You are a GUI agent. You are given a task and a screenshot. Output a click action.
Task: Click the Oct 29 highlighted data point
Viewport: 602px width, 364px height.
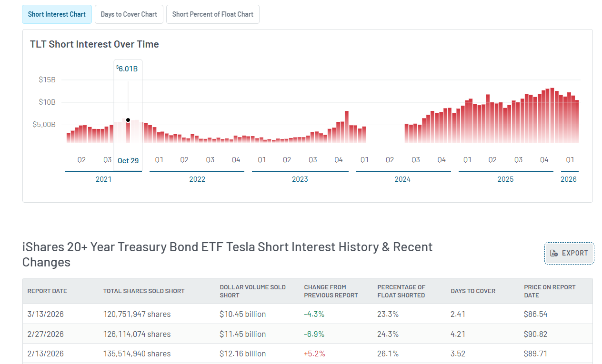(x=128, y=119)
